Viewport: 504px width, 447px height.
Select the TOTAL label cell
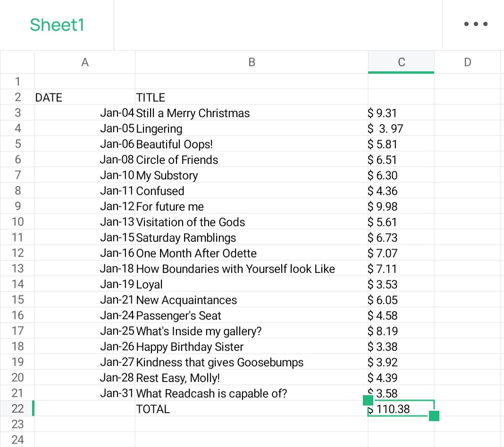(252, 409)
